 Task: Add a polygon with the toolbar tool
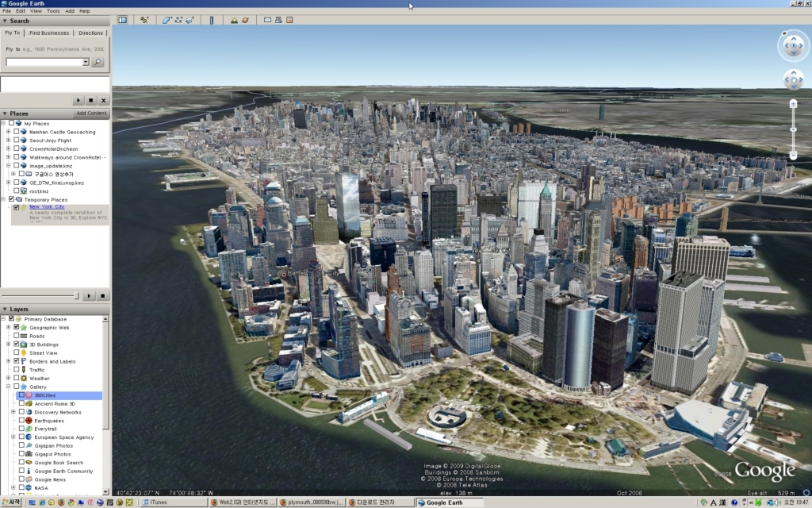pos(167,20)
